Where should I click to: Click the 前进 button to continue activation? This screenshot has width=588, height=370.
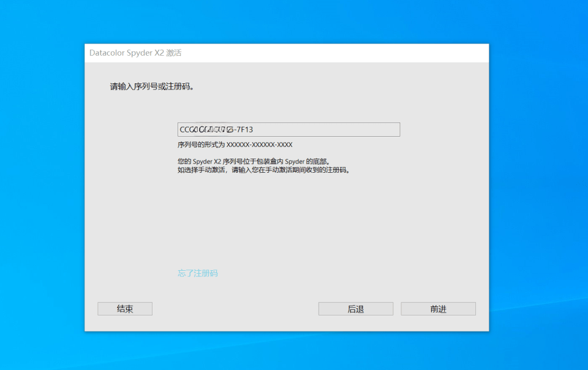tap(438, 308)
